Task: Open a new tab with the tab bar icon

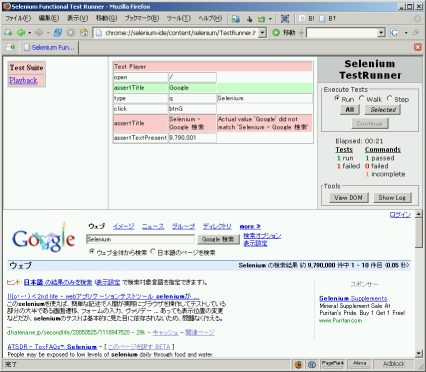Action: [10, 47]
